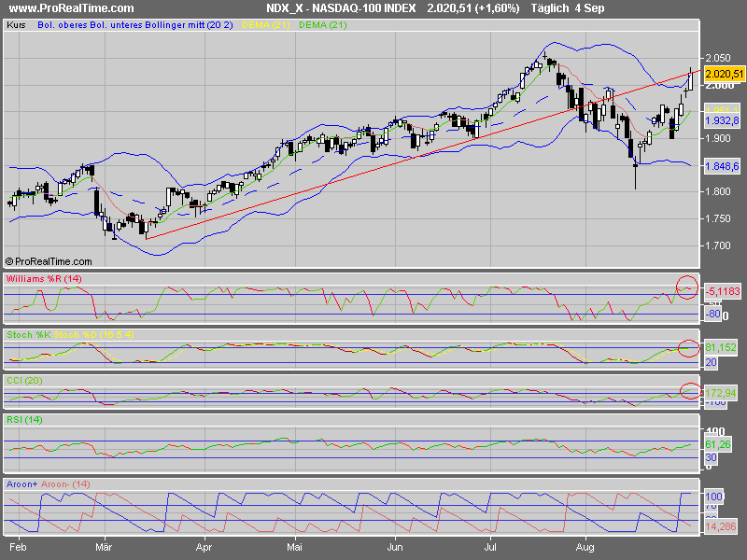Viewport: 747px width, 560px height.
Task: Select the Aroon- (14) indicator label
Action: [x=65, y=484]
